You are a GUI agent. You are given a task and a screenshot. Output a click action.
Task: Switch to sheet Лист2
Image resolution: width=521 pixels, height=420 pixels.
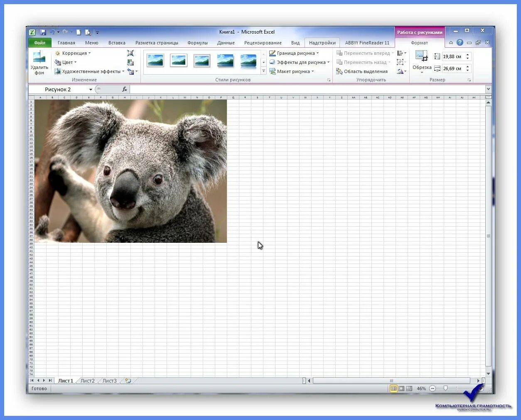88,381
